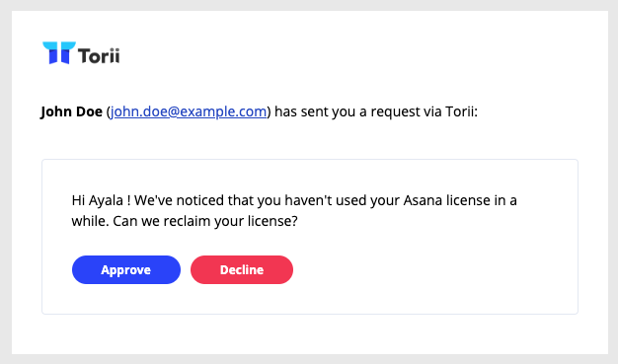Open the john.doe@example.com email link
Image resolution: width=618 pixels, height=364 pixels.
[189, 111]
